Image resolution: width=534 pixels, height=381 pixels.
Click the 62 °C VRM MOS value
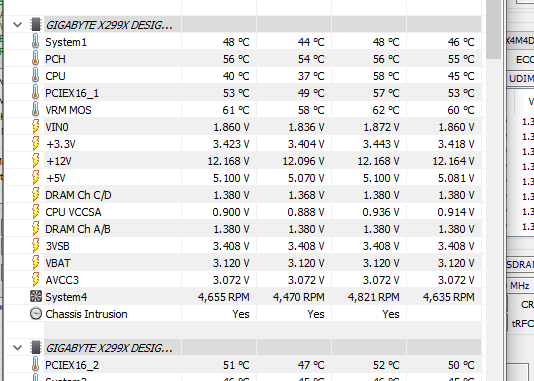click(386, 110)
